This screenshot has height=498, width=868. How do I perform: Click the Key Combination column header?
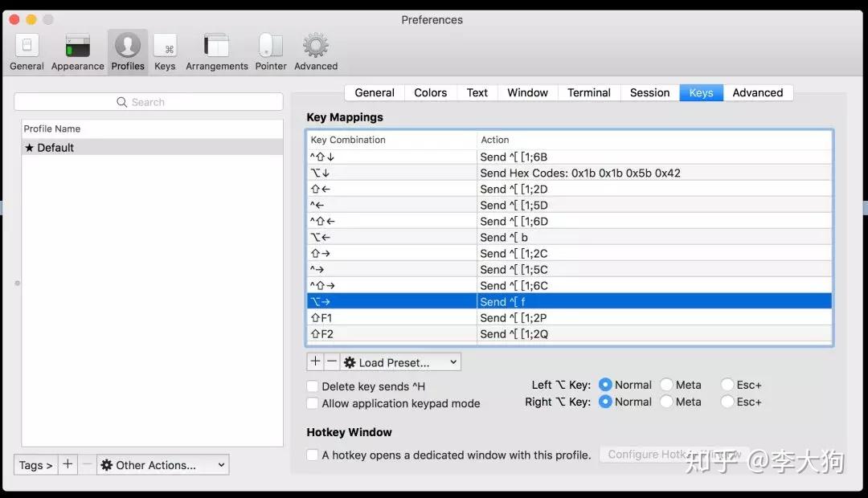(391, 140)
